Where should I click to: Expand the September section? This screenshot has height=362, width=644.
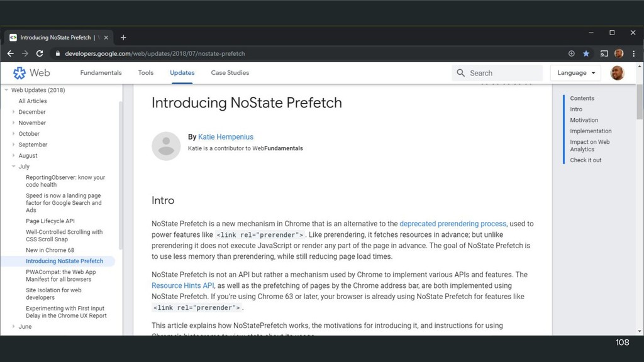[14, 145]
